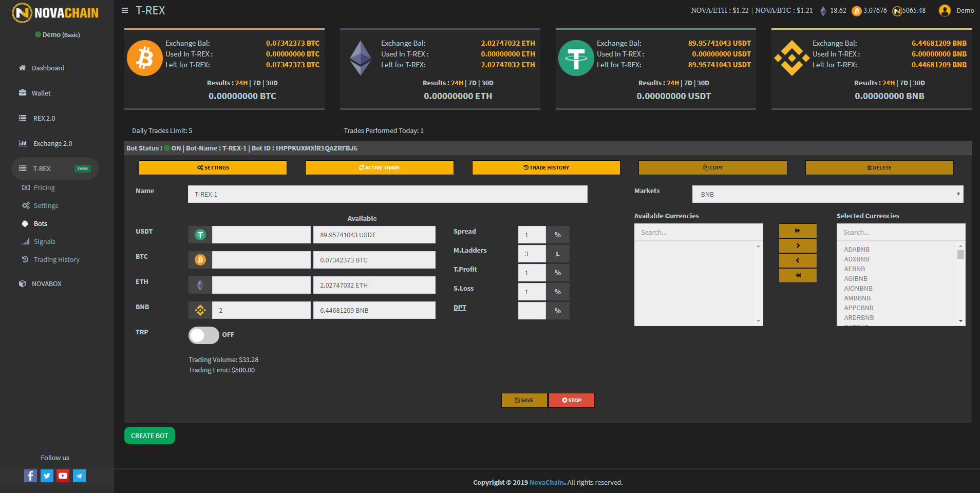Open the hamburger menu beside T-REX title
Viewport: 980px width, 493px height.
125,10
